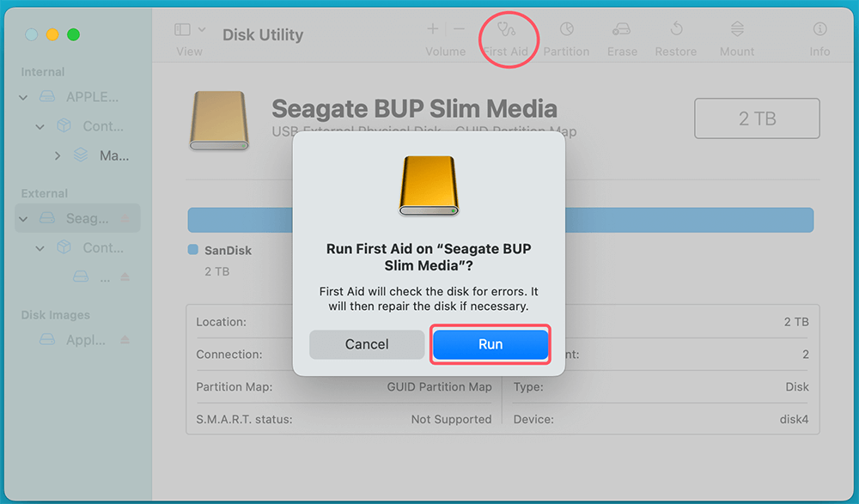Viewport: 859px width, 504px height.
Task: Click the SanDisk blue color legend square
Action: click(x=192, y=251)
